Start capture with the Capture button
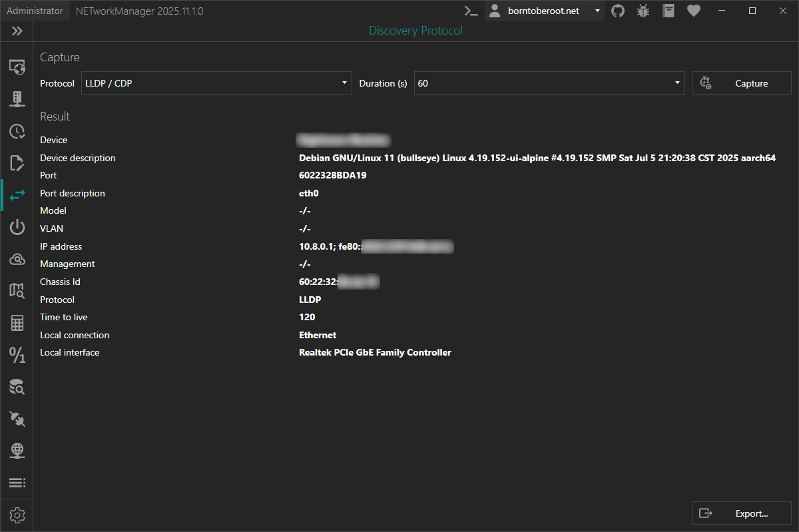 741,83
